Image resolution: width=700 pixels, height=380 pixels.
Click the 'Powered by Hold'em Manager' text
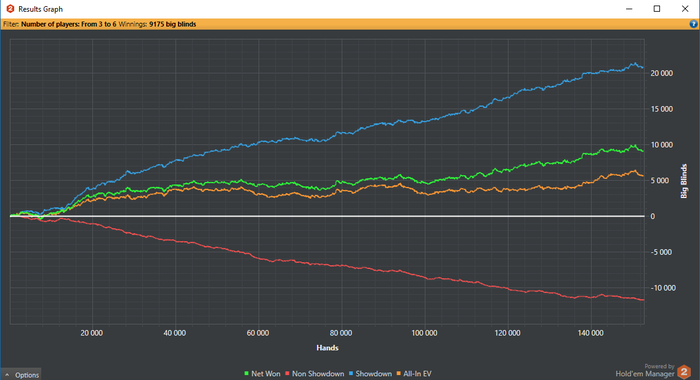pos(645,371)
